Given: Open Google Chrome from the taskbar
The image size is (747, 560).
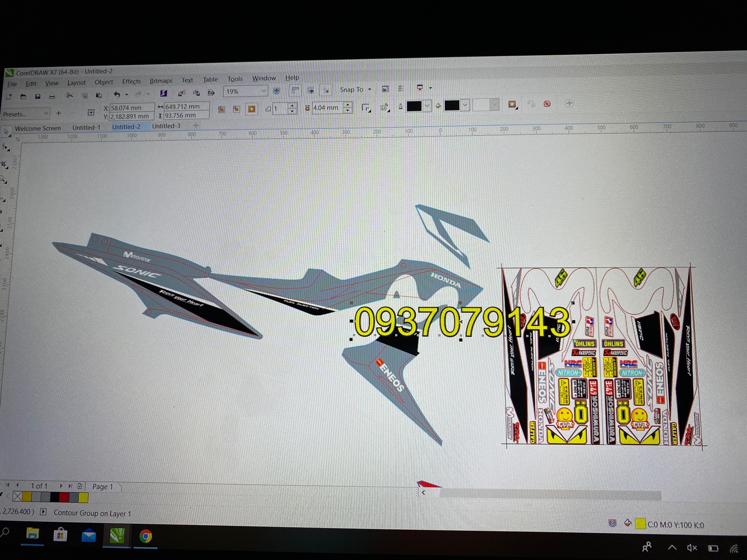Looking at the screenshot, I should click(145, 536).
